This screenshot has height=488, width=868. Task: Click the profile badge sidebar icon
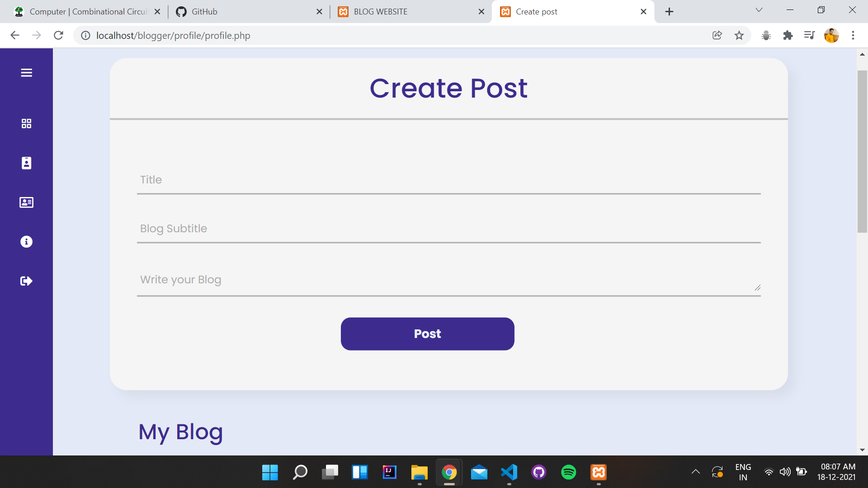click(26, 163)
